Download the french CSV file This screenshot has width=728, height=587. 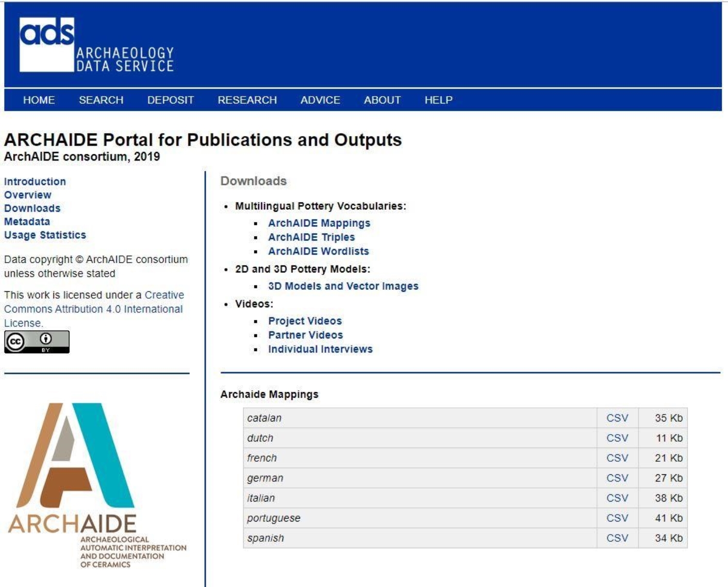[617, 458]
